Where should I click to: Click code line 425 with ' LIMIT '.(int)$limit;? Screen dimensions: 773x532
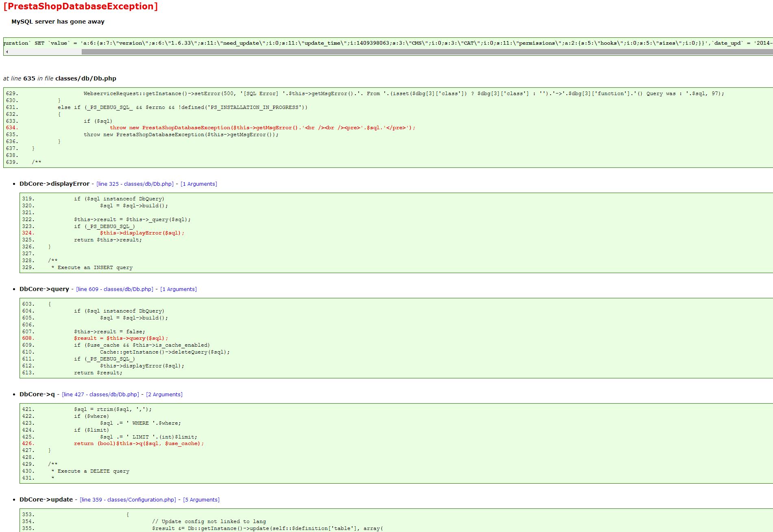coord(148,437)
